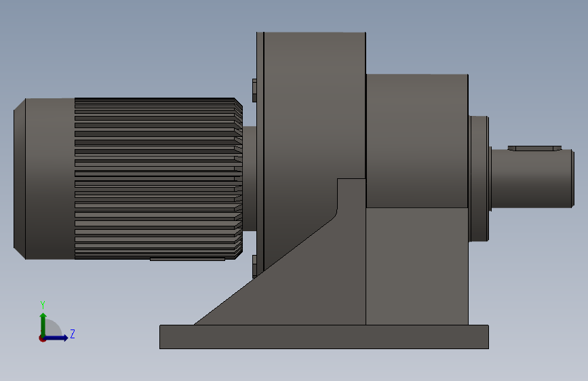Select the key on top of the output shaft
The image size is (588, 381).
point(534,148)
